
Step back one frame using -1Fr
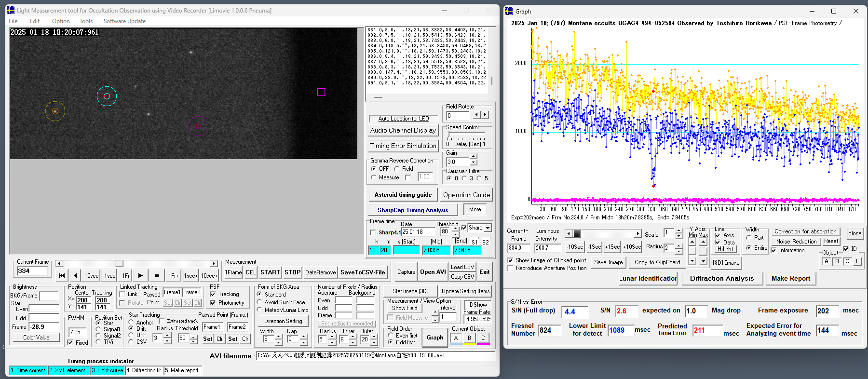pos(125,276)
